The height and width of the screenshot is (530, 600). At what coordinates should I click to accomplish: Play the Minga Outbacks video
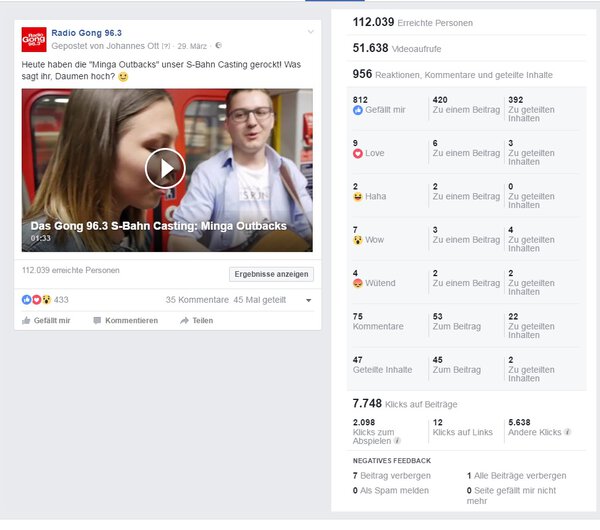[x=165, y=168]
